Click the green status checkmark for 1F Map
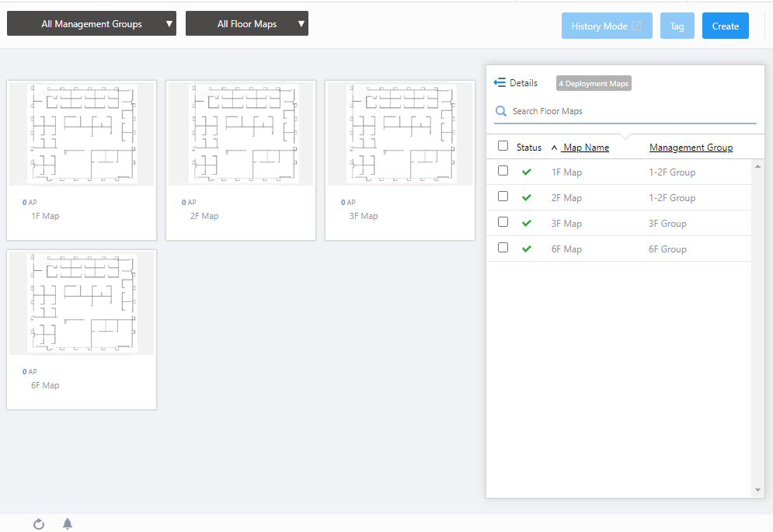 coord(527,172)
